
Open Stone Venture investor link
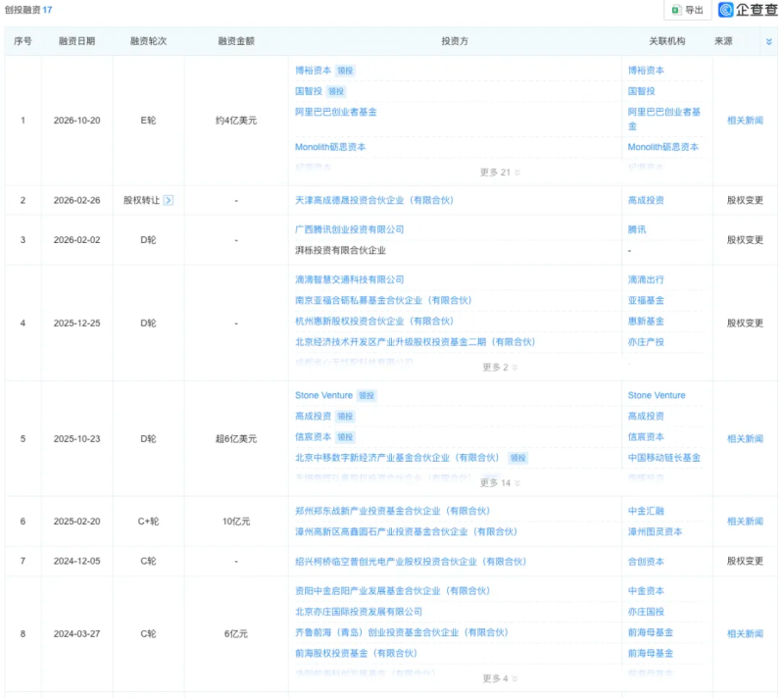point(323,395)
